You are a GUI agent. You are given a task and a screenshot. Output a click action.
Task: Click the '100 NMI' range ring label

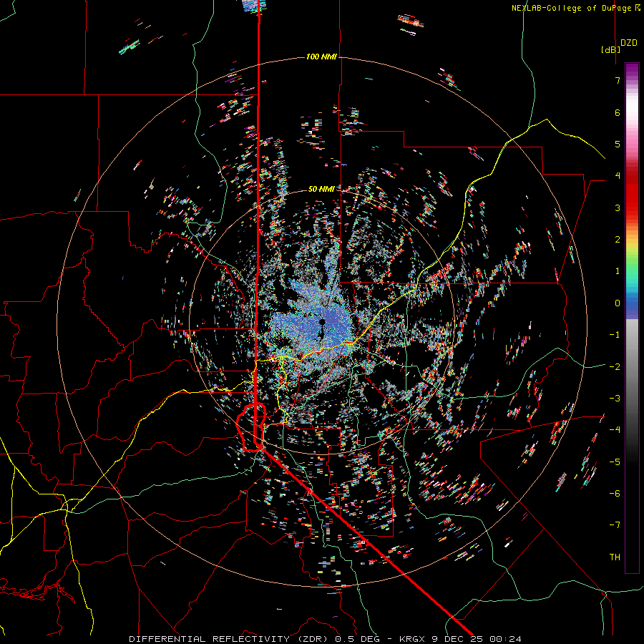pyautogui.click(x=321, y=57)
